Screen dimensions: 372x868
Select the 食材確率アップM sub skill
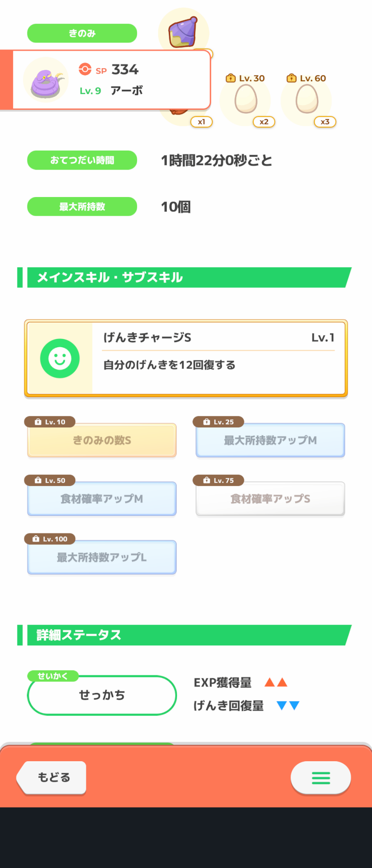[102, 499]
